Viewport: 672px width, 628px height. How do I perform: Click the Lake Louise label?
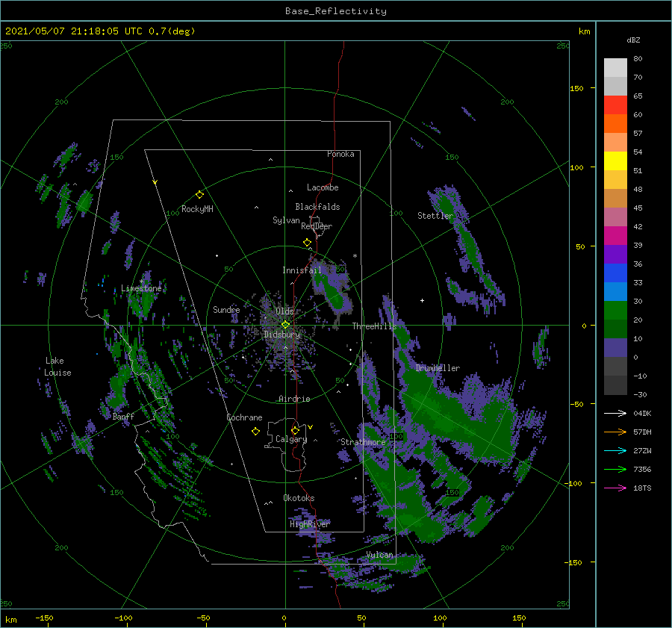57,367
